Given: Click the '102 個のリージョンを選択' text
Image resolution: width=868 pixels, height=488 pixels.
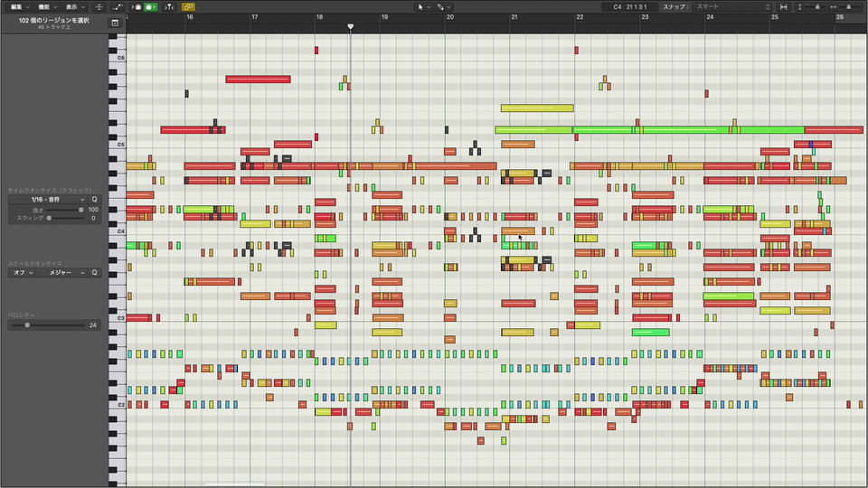Looking at the screenshot, I should pos(53,21).
